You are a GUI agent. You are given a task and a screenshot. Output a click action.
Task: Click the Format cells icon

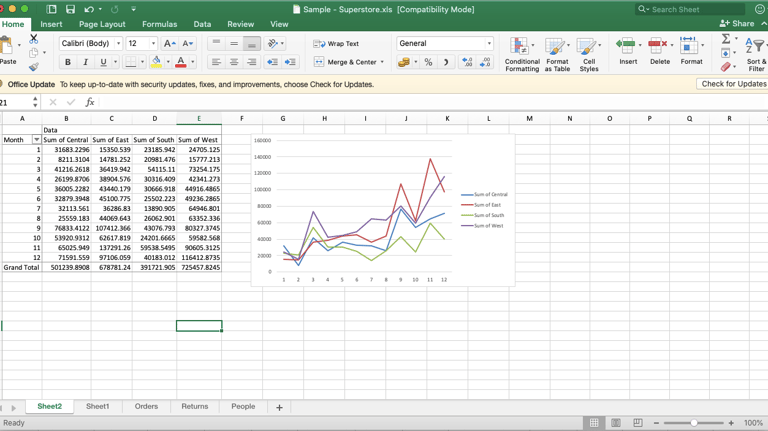(689, 46)
